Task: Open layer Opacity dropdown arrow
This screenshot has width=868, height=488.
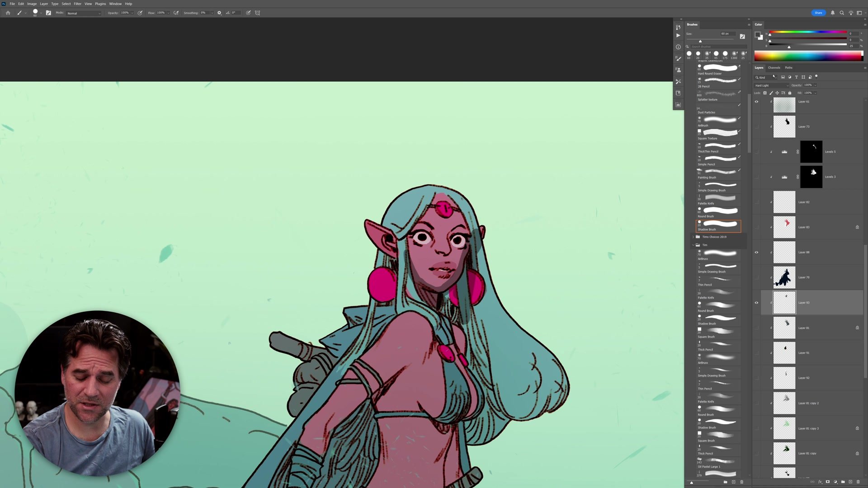Action: pyautogui.click(x=815, y=85)
